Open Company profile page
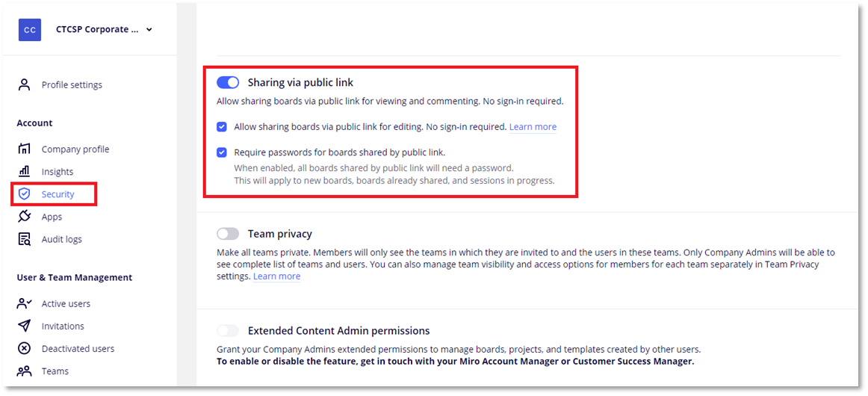The height and width of the screenshot is (396, 868). click(x=75, y=149)
